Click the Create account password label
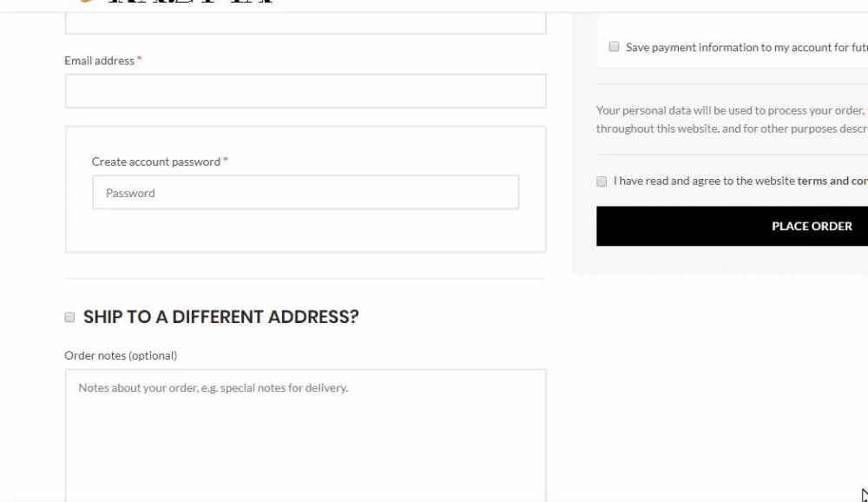The height and width of the screenshot is (502, 868). pyautogui.click(x=155, y=162)
